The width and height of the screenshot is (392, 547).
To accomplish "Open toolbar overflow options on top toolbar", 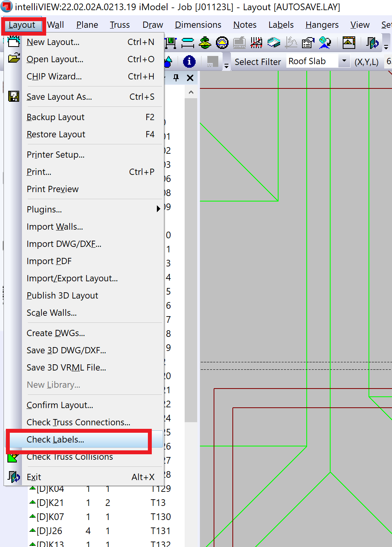I will pos(386,46).
